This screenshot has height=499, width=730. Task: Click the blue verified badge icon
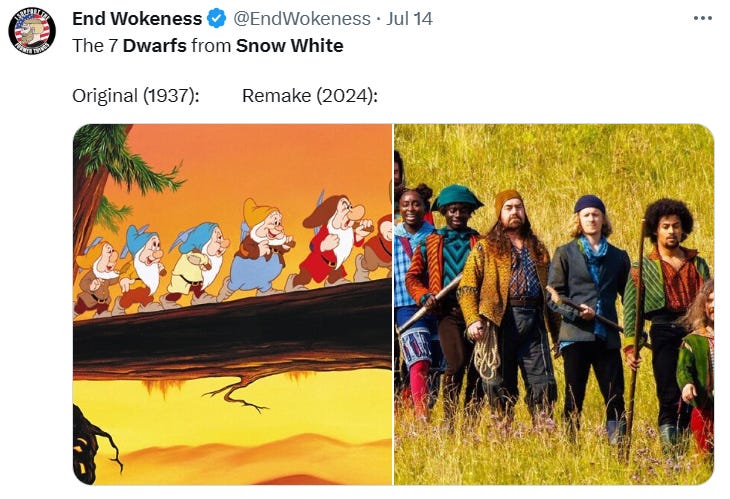point(216,19)
